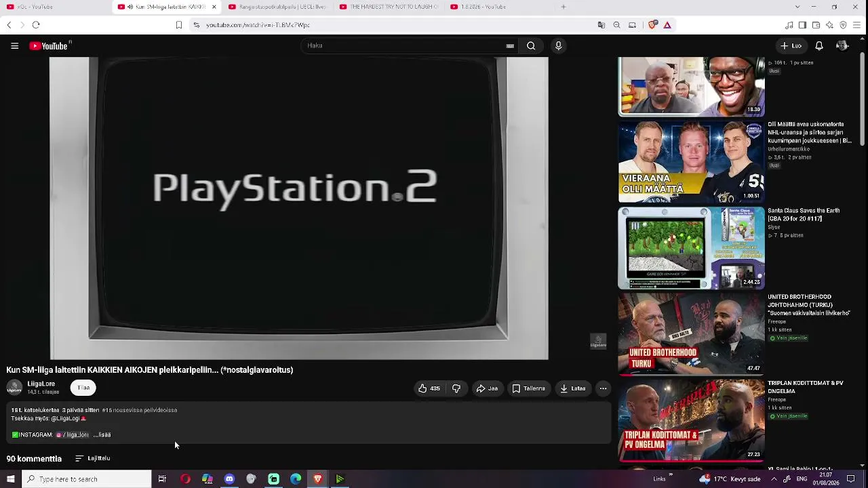Click the 90 kommenttia heading
This screenshot has height=488, width=868.
tap(34, 459)
